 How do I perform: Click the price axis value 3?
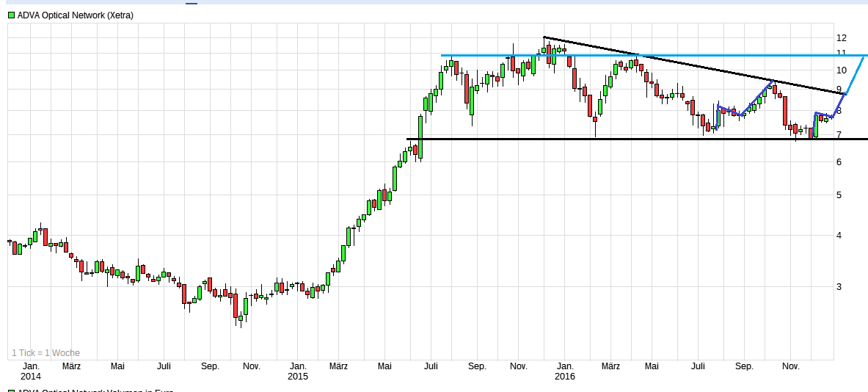(839, 286)
